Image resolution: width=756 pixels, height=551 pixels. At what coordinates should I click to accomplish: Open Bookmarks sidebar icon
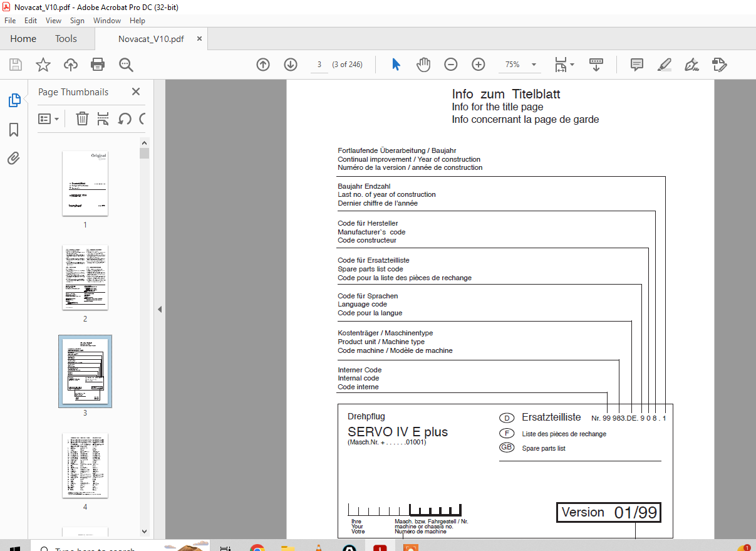click(x=14, y=130)
